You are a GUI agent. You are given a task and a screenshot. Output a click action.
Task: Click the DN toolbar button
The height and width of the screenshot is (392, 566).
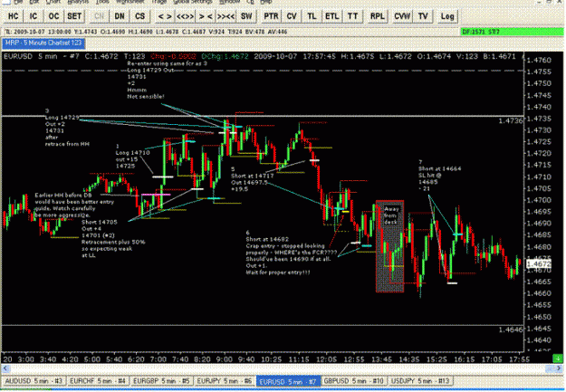click(x=120, y=16)
